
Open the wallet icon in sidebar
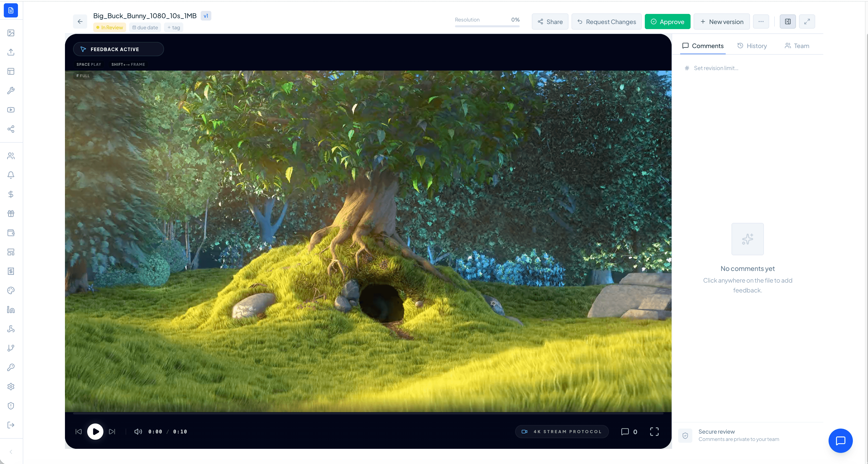tap(11, 233)
